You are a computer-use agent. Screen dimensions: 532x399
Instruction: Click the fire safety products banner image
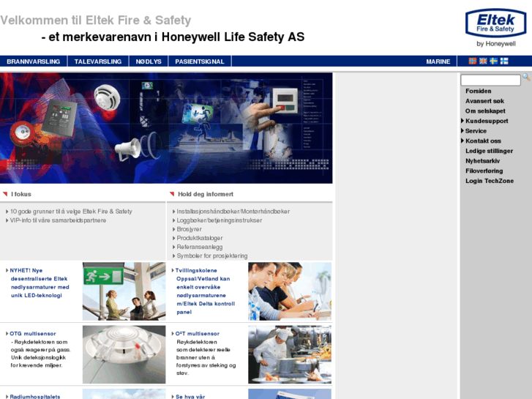click(x=166, y=128)
